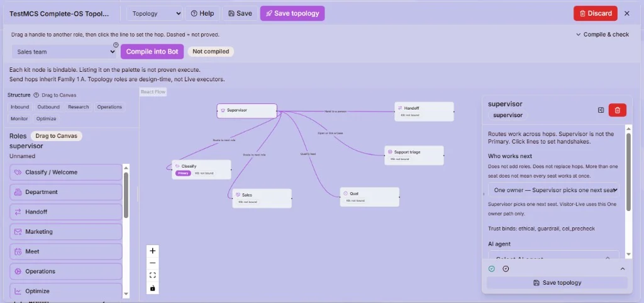Screen dimensions: 644x303
Task: Click the Operations role gear icon
Action: [x=18, y=272]
